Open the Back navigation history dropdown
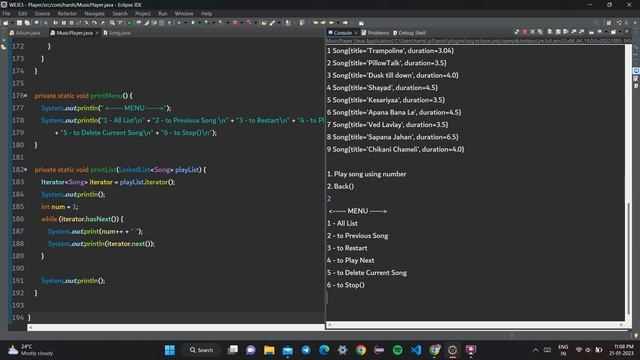Viewport: 640px width, 360px height. pyautogui.click(x=338, y=23)
